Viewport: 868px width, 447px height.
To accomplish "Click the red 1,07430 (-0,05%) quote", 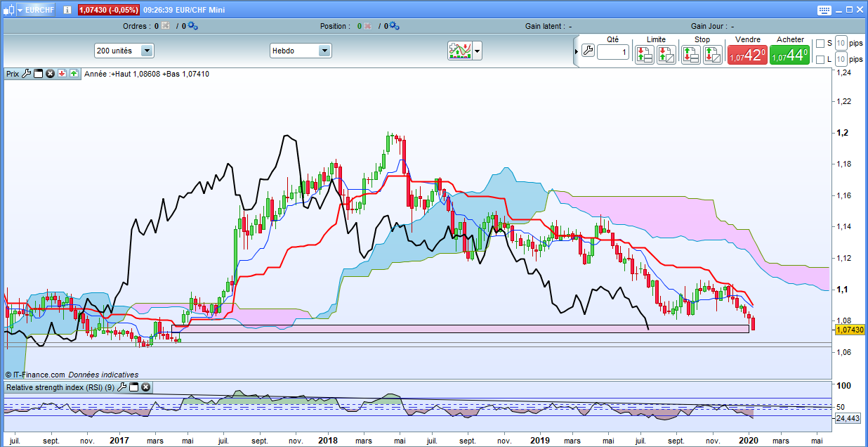I will [x=109, y=11].
